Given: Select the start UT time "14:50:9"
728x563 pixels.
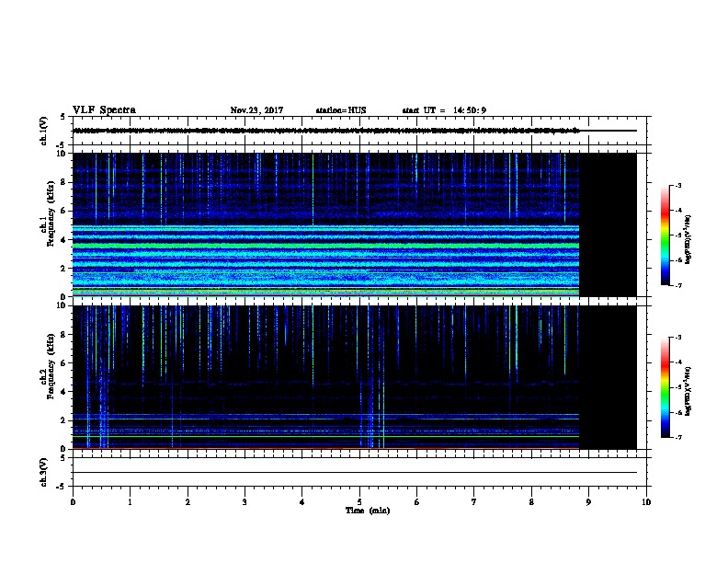Looking at the screenshot, I should 470,110.
